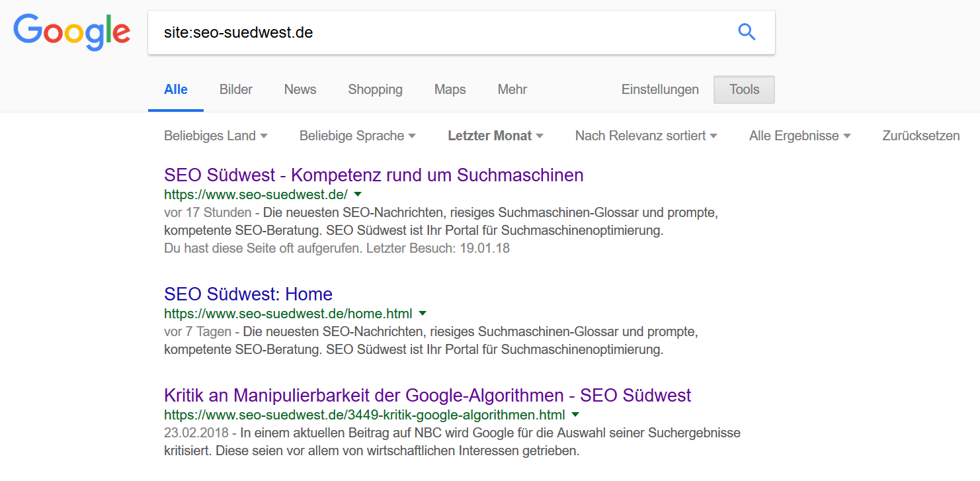Open the Einstellungen menu
Image resolution: width=980 pixels, height=481 pixels.
click(660, 89)
